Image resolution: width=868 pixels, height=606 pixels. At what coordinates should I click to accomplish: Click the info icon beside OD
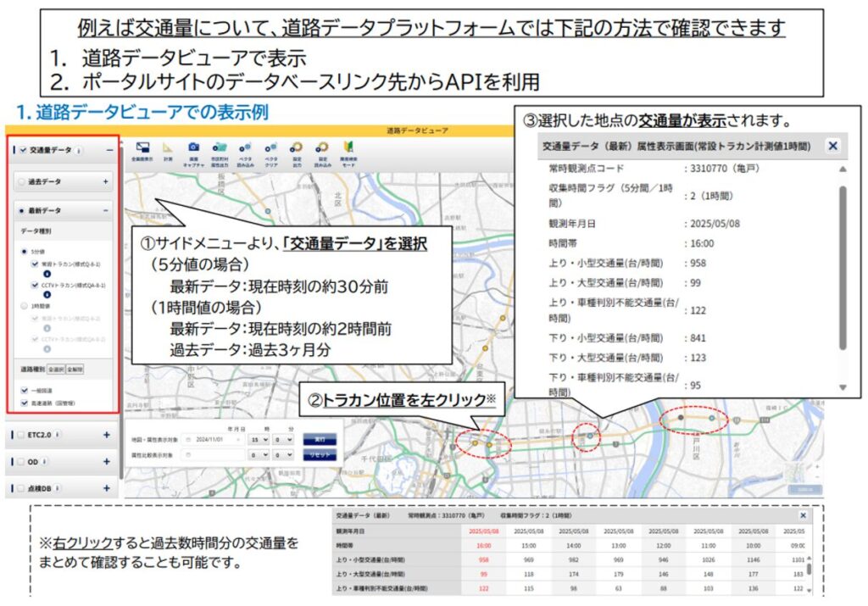[44, 462]
